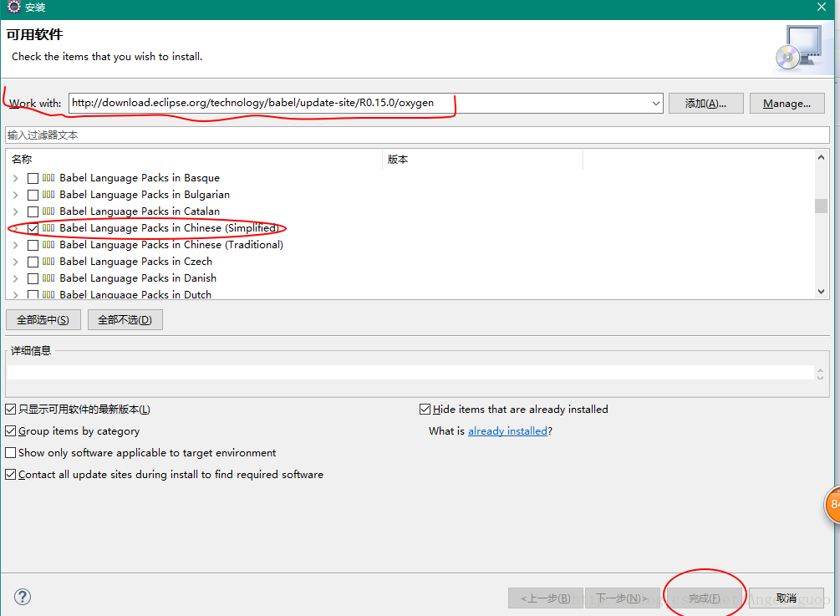
Task: Select Babel Language Packs in Basque row
Action: (140, 178)
